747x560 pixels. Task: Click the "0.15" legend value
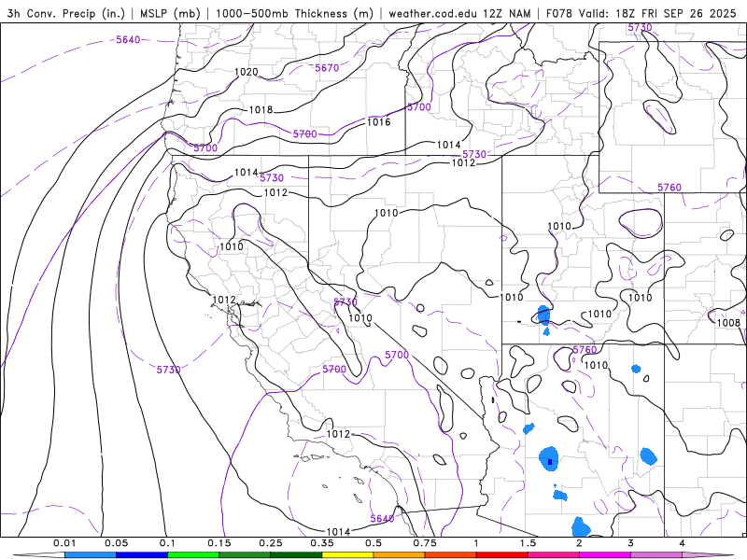(x=219, y=543)
